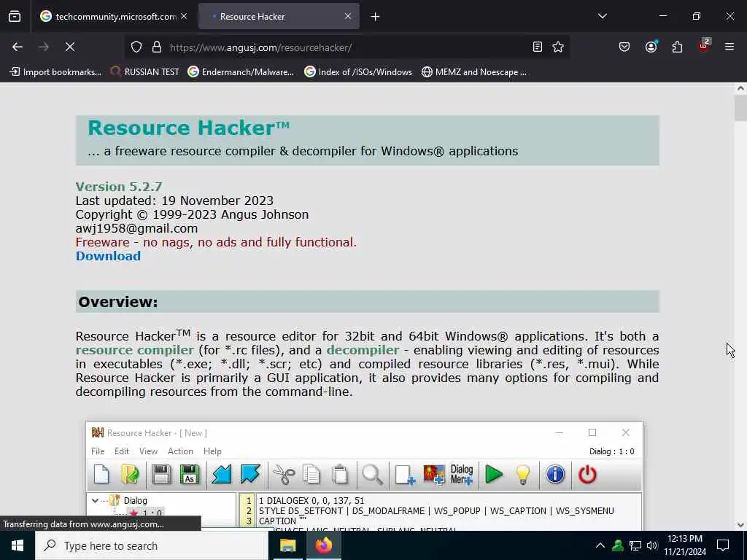Open Import bookmarks toolbar item
Viewport: 747px width, 560px height.
coord(55,72)
